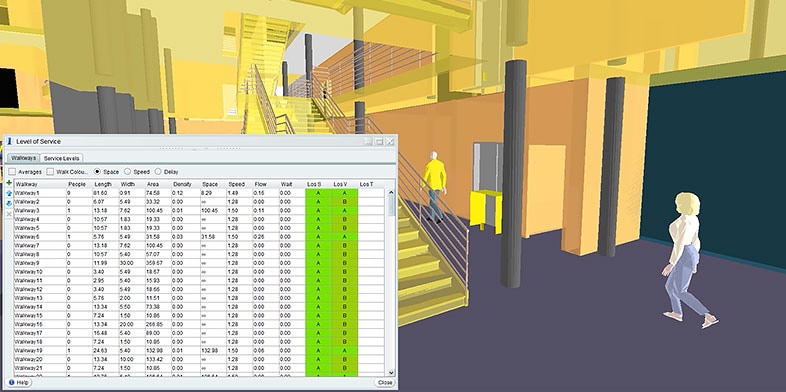
Task: Open the Walkways tab
Action: coord(24,158)
